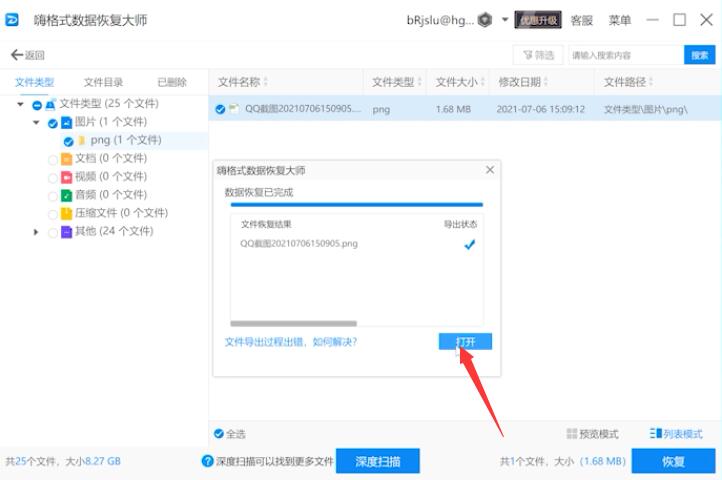Click the 1.68 MB file size cell
The image size is (722, 480).
pyautogui.click(x=453, y=109)
